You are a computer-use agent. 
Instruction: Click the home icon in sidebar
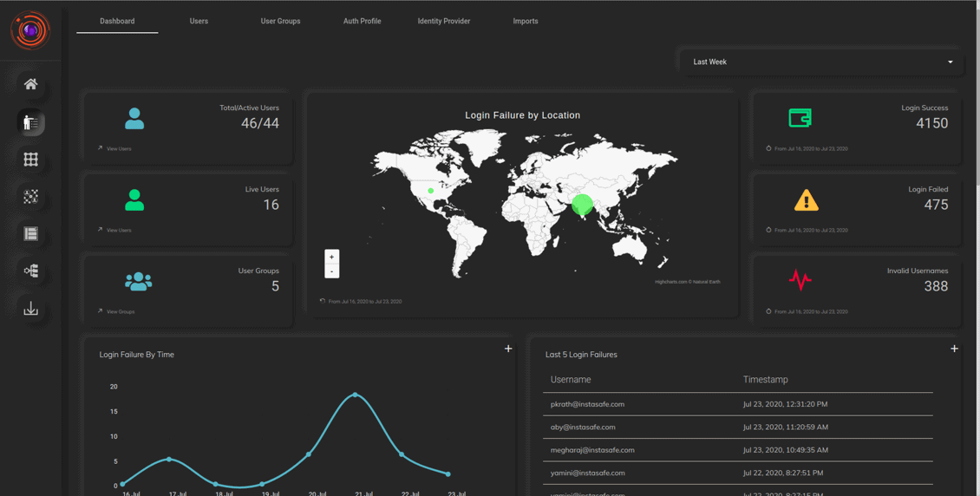tap(30, 84)
